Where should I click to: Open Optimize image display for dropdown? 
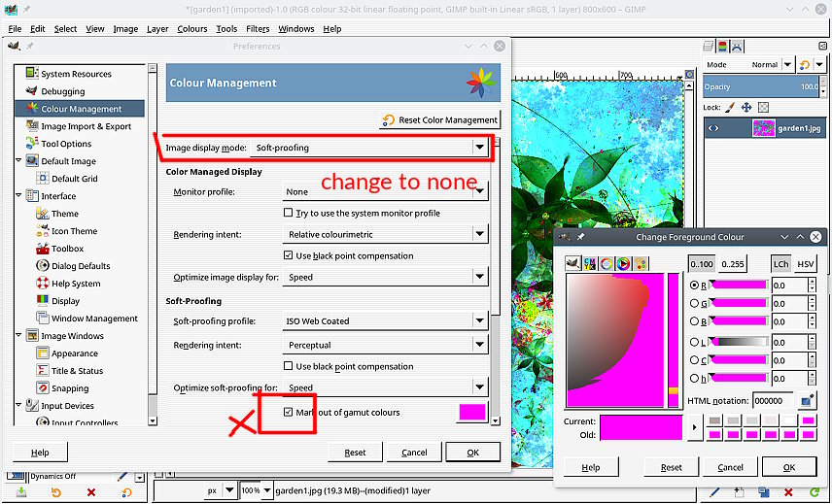(x=385, y=277)
